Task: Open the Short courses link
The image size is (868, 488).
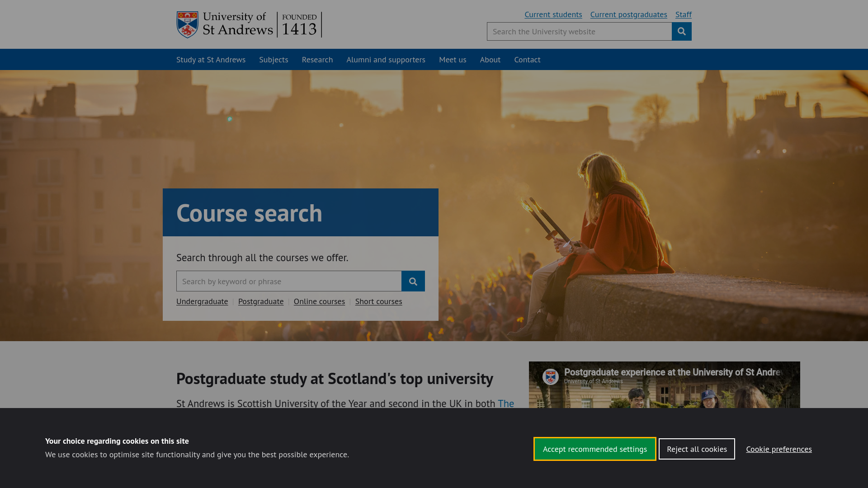Action: pyautogui.click(x=378, y=301)
